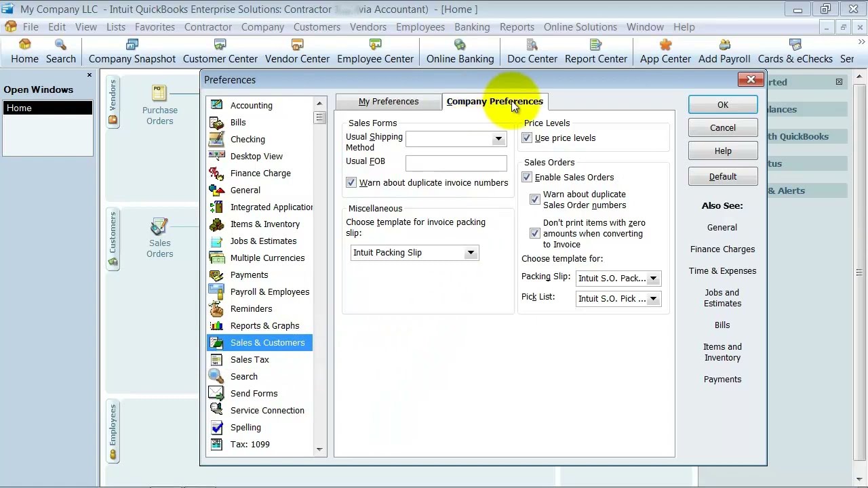868x488 pixels.
Task: Select Payments category in preferences list
Action: (259, 274)
